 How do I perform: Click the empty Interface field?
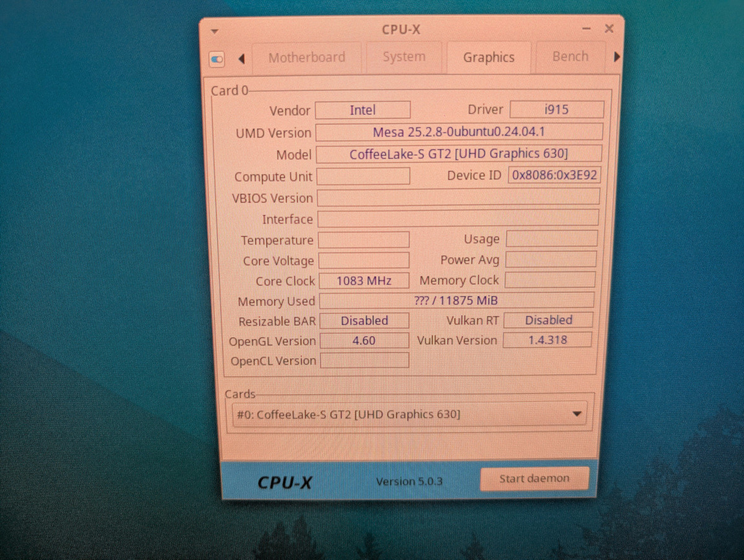click(458, 218)
